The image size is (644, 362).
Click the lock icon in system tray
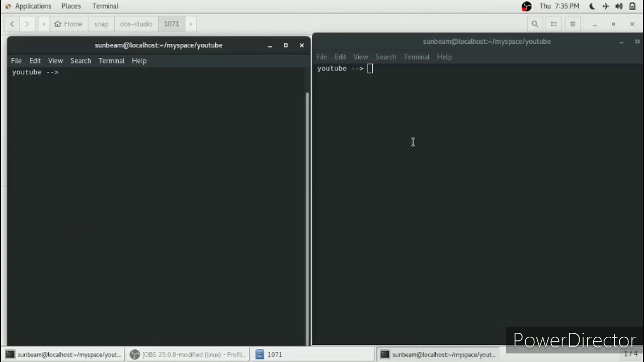coord(632,6)
